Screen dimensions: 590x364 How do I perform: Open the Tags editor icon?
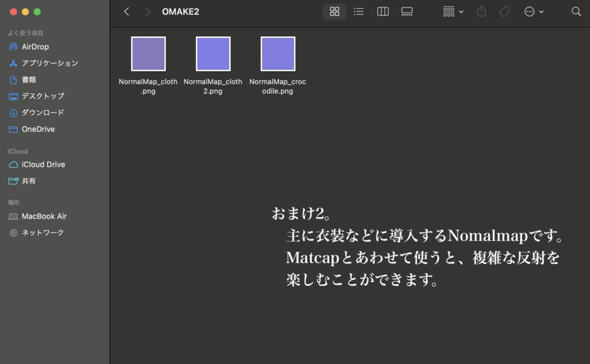click(504, 11)
